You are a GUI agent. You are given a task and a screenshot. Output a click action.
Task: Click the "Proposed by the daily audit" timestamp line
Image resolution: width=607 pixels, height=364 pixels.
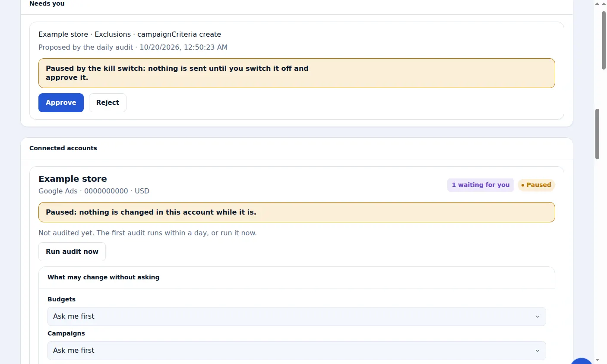coord(133,47)
